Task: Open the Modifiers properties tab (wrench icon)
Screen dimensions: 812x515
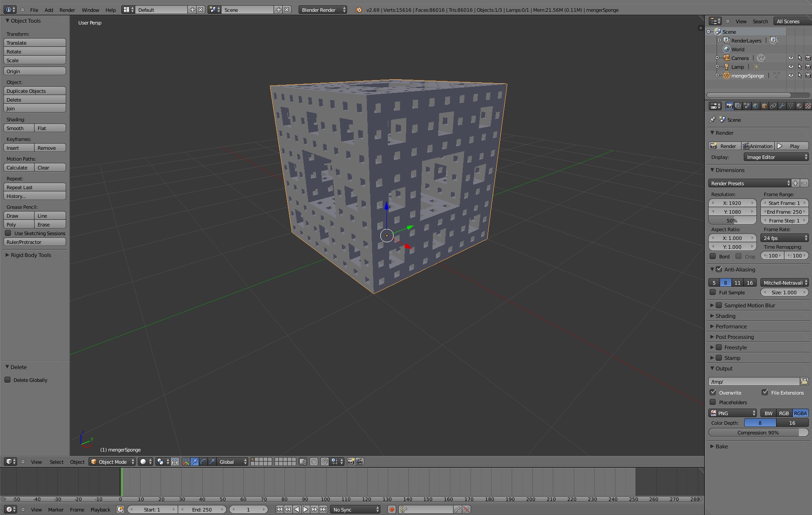Action: (782, 106)
